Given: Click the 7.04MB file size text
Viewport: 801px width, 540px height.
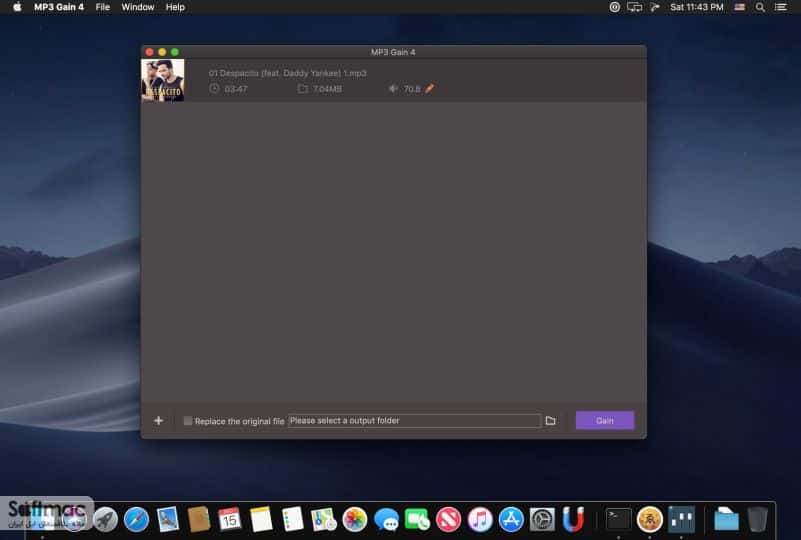Looking at the screenshot, I should (327, 89).
